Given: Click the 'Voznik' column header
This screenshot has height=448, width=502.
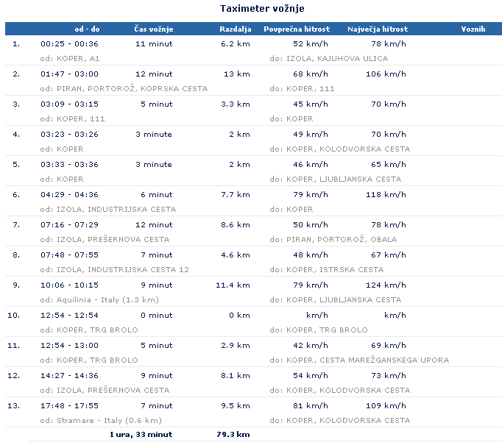Looking at the screenshot, I should pos(473,29).
